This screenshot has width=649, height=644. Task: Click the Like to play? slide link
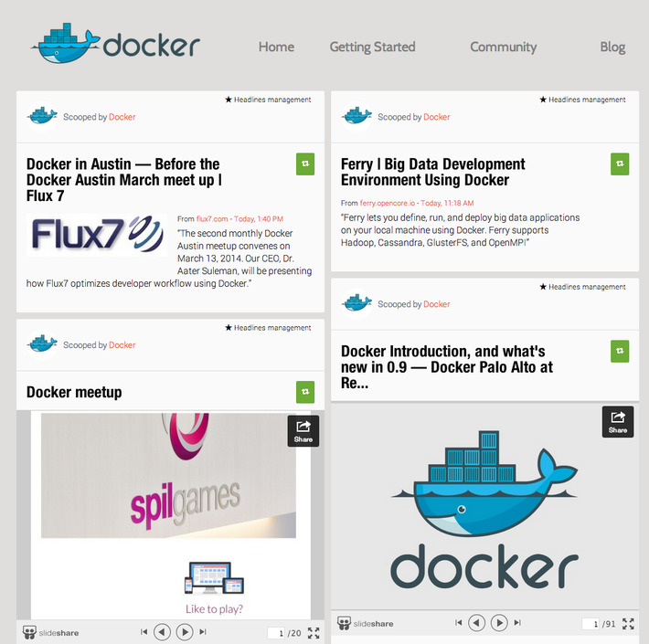(214, 609)
